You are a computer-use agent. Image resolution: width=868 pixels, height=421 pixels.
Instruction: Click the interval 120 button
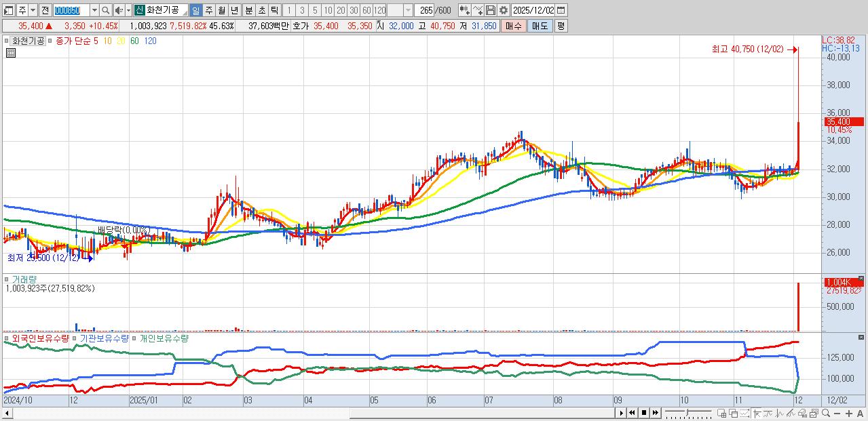click(x=379, y=10)
